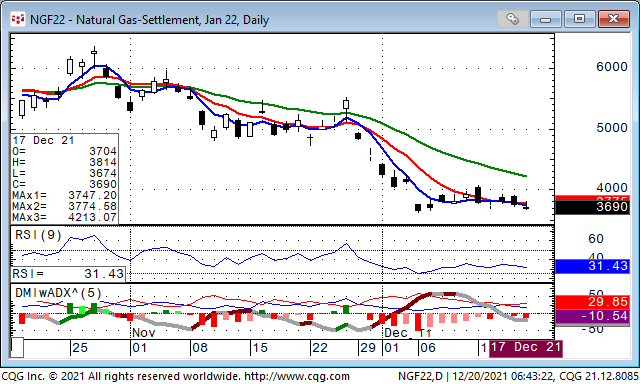The image size is (640, 384).
Task: Click the 29 date label on time axis
Action: (x=368, y=348)
